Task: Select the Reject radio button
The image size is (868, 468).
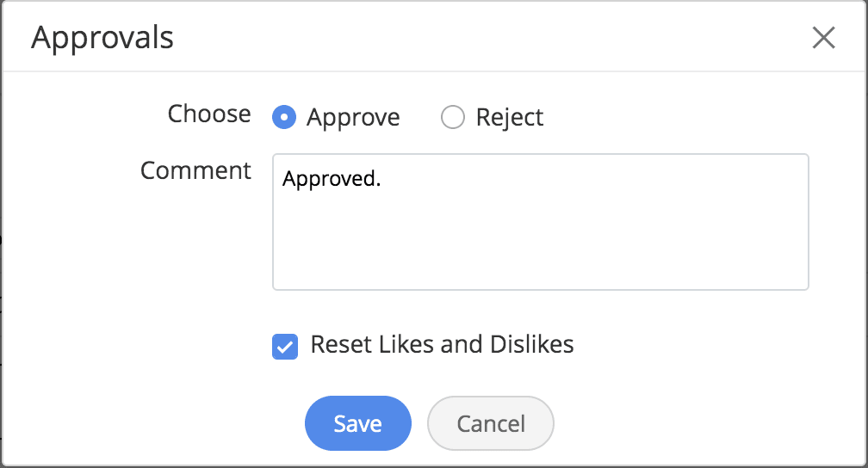Action: (x=453, y=117)
